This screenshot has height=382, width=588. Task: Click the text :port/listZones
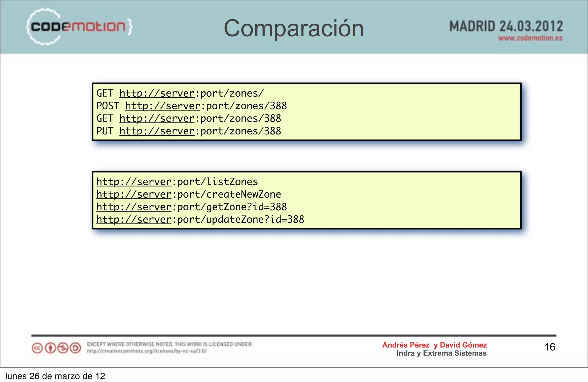tap(215, 182)
